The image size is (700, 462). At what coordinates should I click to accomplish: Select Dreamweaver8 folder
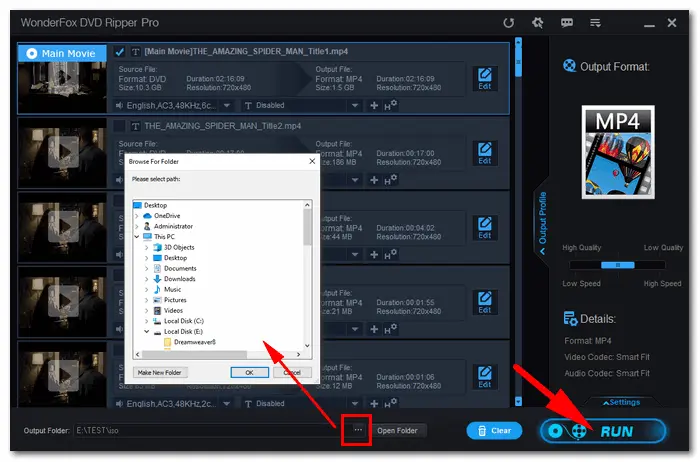(195, 342)
